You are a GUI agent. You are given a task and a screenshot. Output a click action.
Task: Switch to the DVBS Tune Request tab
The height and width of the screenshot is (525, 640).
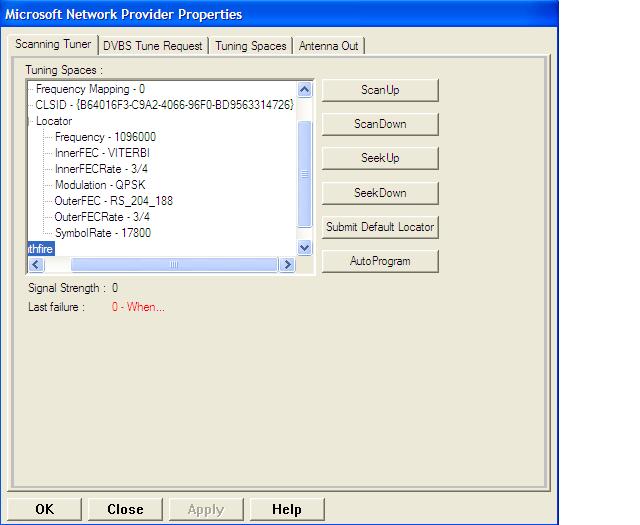coord(153,46)
